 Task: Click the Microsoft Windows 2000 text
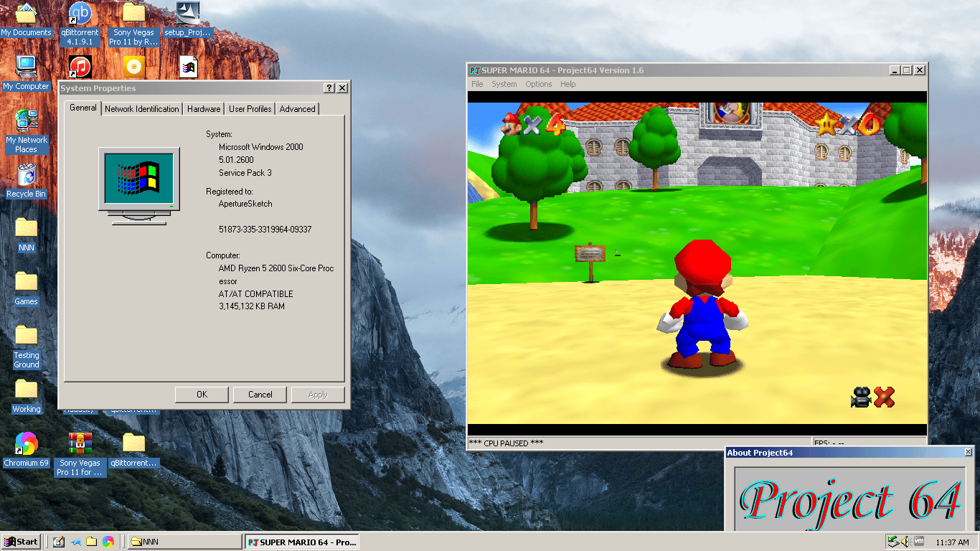pos(260,147)
